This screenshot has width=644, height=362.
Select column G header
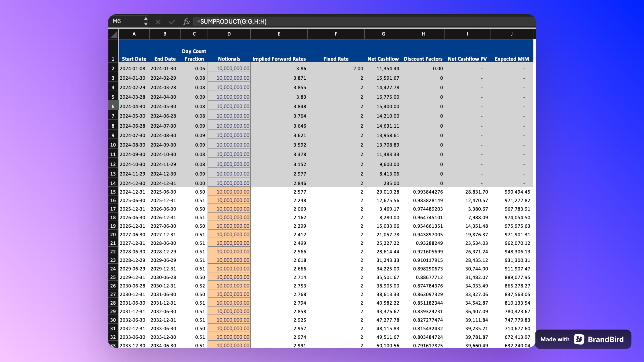pyautogui.click(x=383, y=34)
